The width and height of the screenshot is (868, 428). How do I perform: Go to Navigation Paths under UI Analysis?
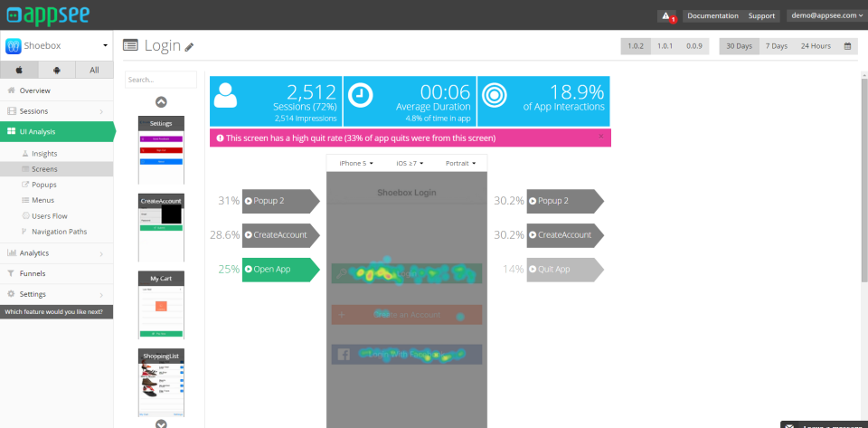[x=60, y=232]
